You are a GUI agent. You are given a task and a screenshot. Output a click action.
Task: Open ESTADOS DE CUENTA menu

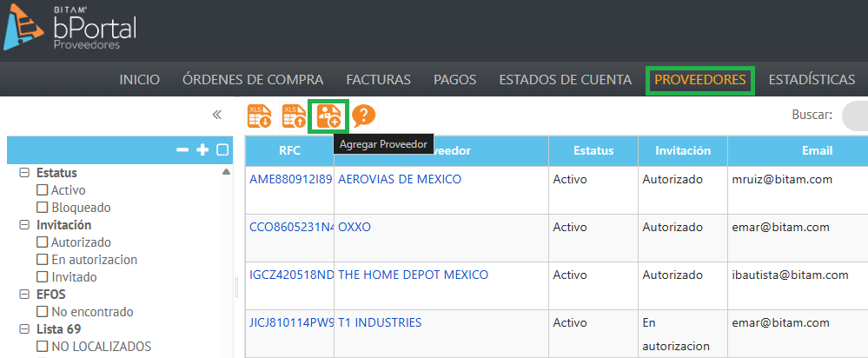coord(565,80)
